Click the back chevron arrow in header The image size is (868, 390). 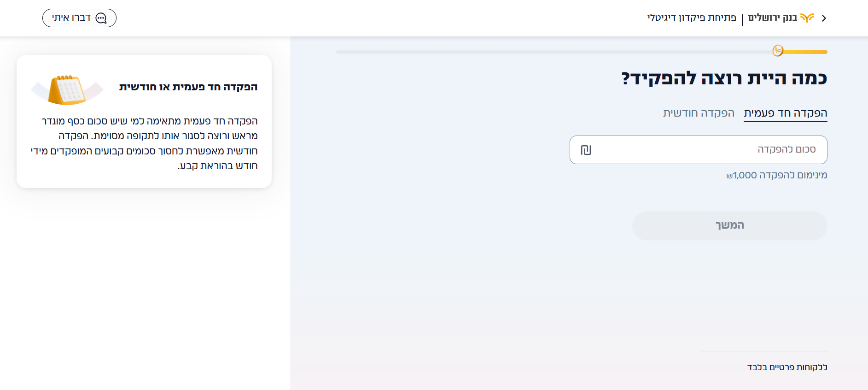tap(824, 18)
